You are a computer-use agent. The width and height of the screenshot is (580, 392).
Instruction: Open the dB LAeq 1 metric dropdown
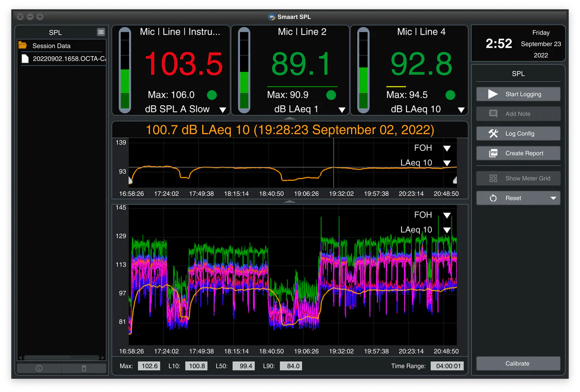coord(342,110)
